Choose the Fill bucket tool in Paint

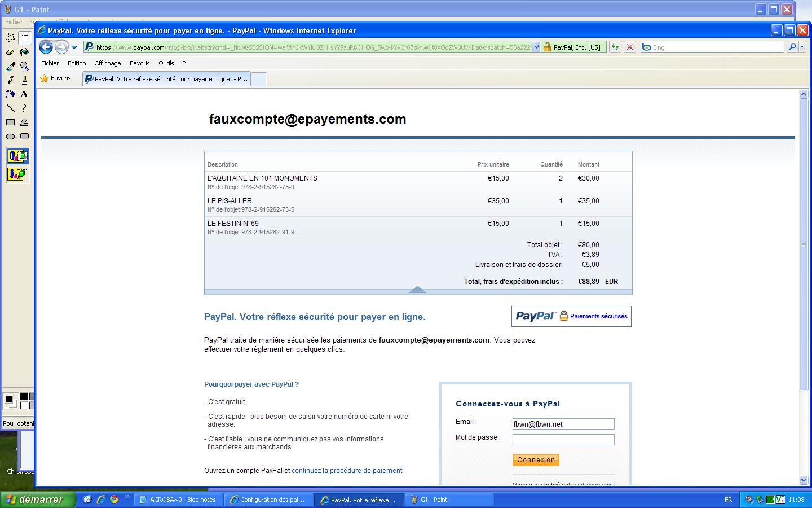[x=25, y=52]
